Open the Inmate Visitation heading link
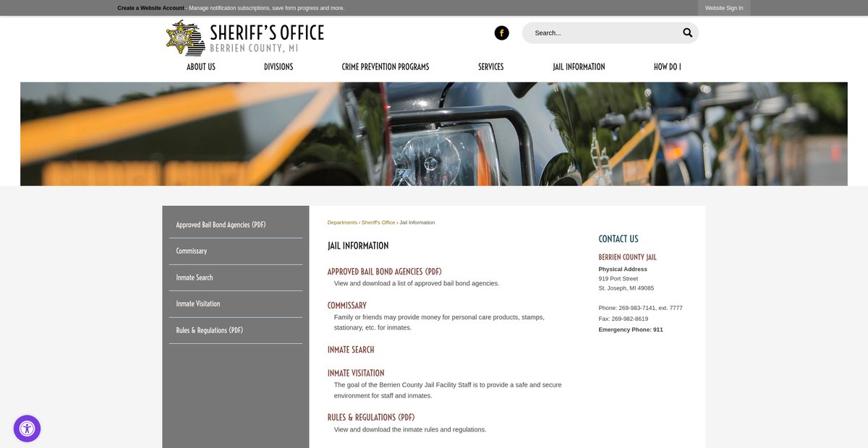Image resolution: width=868 pixels, height=448 pixels. pyautogui.click(x=356, y=374)
